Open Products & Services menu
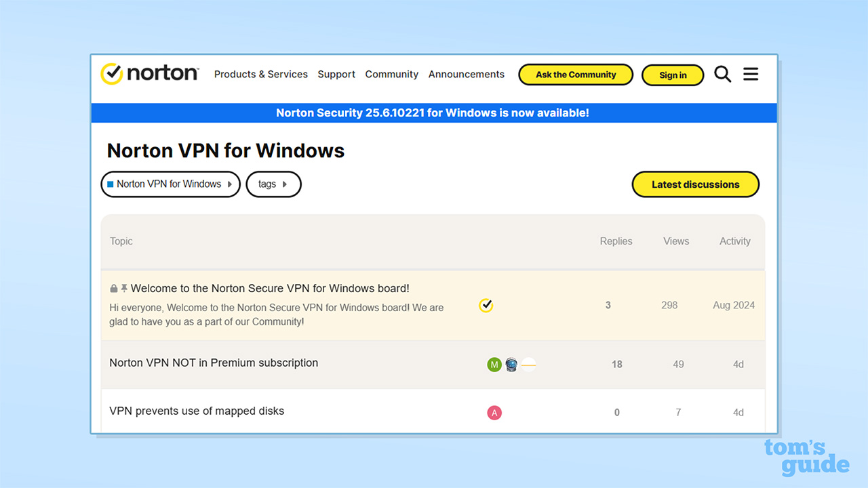This screenshot has height=488, width=868. (261, 75)
